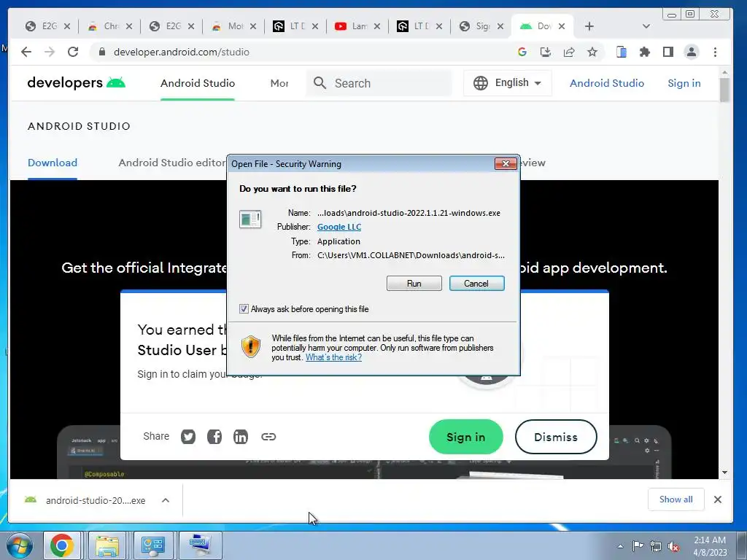
Task: Close the Chrome downloads shelf
Action: click(x=718, y=499)
